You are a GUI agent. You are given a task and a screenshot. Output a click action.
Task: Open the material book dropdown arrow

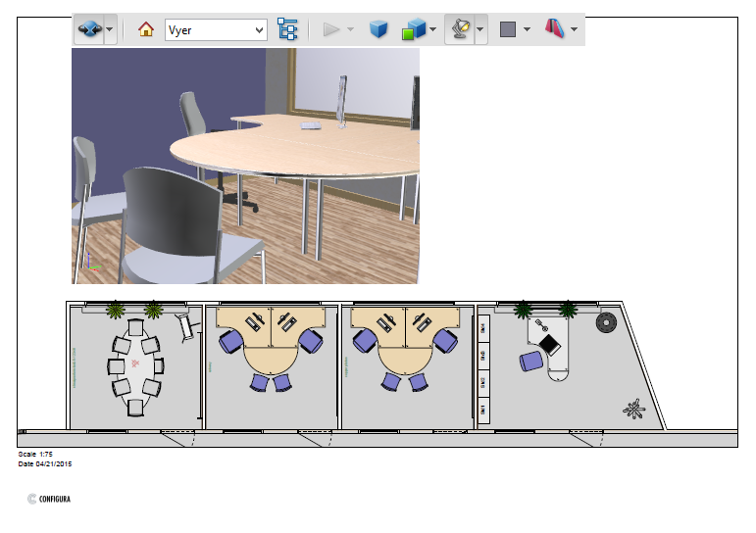[575, 29]
